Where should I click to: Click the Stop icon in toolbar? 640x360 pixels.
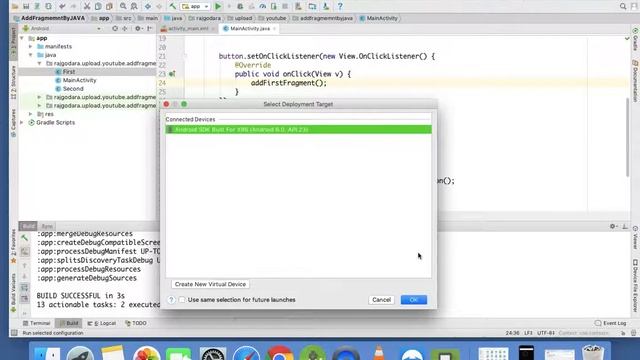(285, 6)
